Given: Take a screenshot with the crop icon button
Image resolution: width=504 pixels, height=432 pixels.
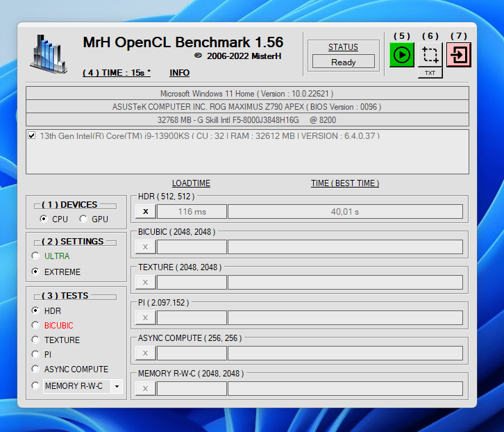Looking at the screenshot, I should click(430, 55).
